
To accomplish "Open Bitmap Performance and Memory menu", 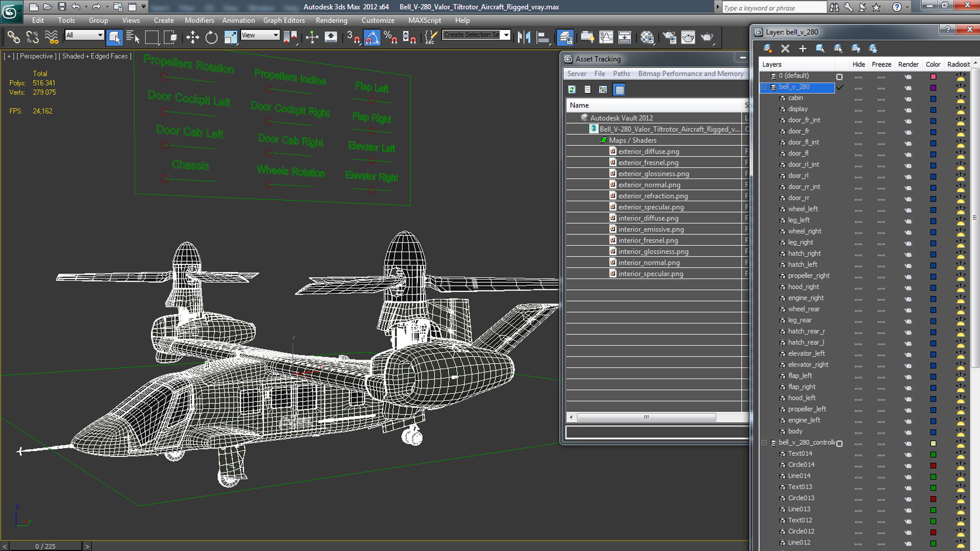I will (x=691, y=73).
